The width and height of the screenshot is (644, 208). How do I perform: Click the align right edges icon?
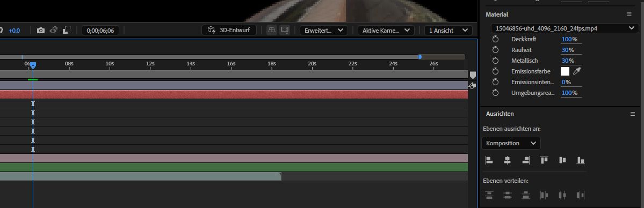526,160
